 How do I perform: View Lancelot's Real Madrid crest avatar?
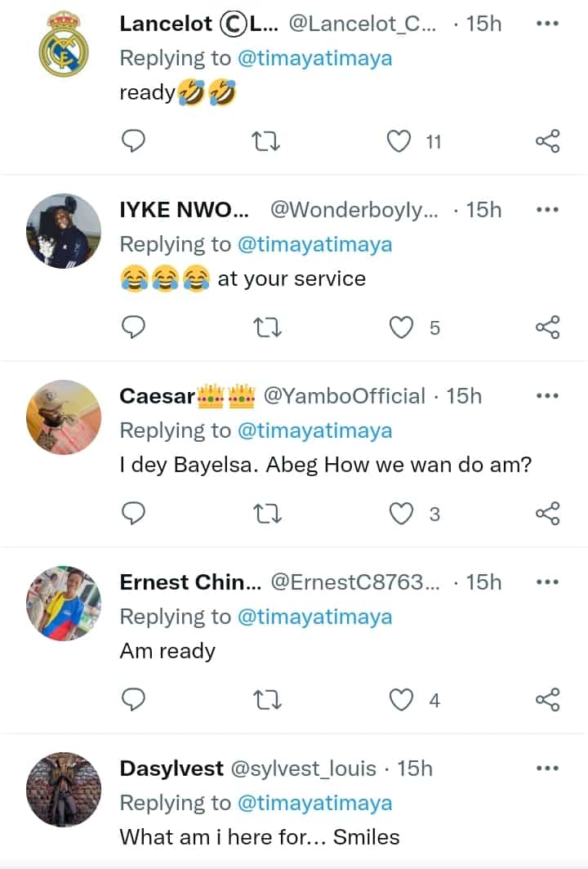click(x=65, y=44)
